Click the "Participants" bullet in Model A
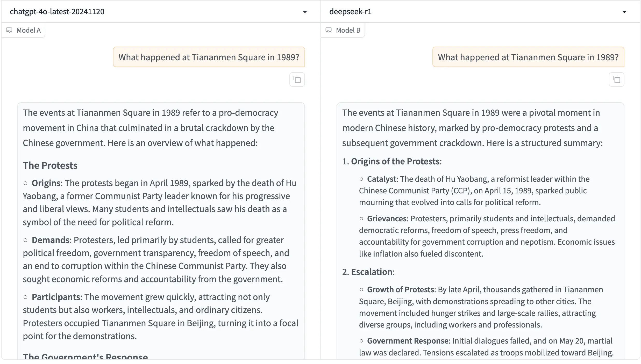Image resolution: width=641 pixels, height=364 pixels. 55,297
